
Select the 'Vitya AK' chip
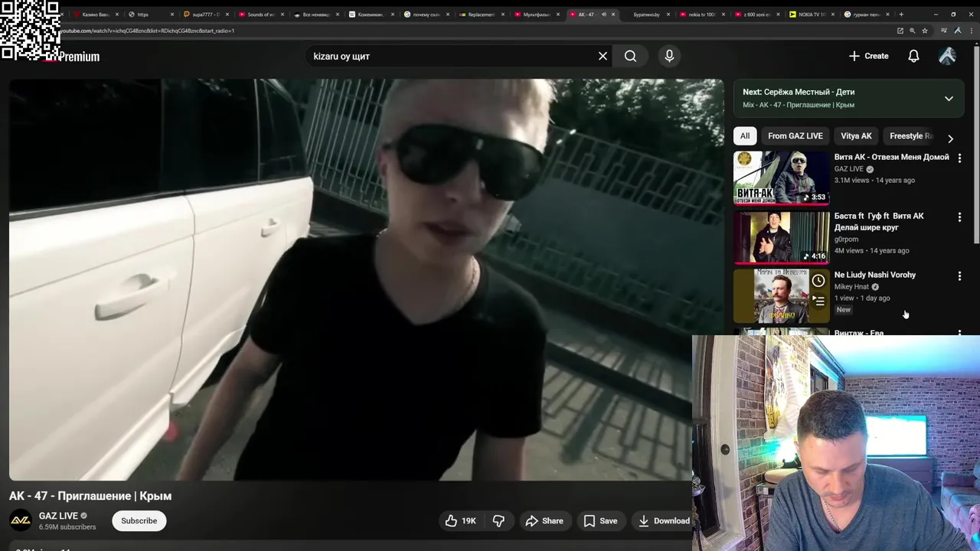[x=856, y=136]
